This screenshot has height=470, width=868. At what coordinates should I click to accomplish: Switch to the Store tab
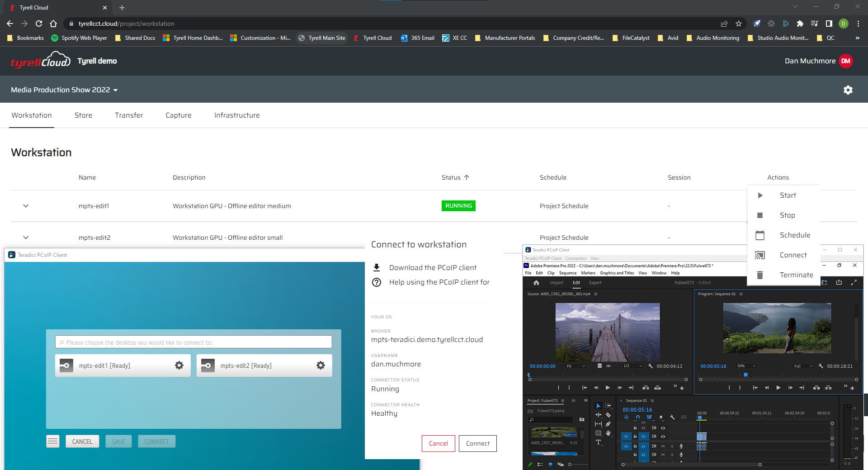pyautogui.click(x=83, y=115)
